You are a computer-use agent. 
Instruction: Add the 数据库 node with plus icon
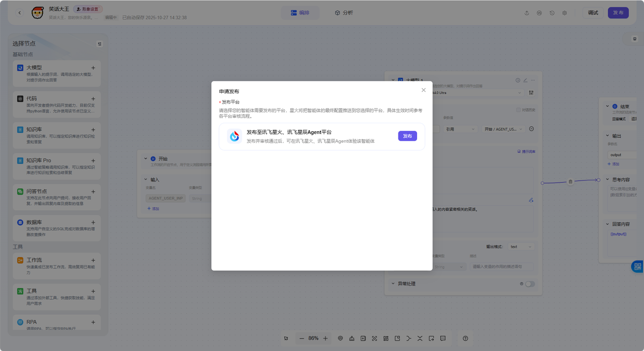pos(93,222)
